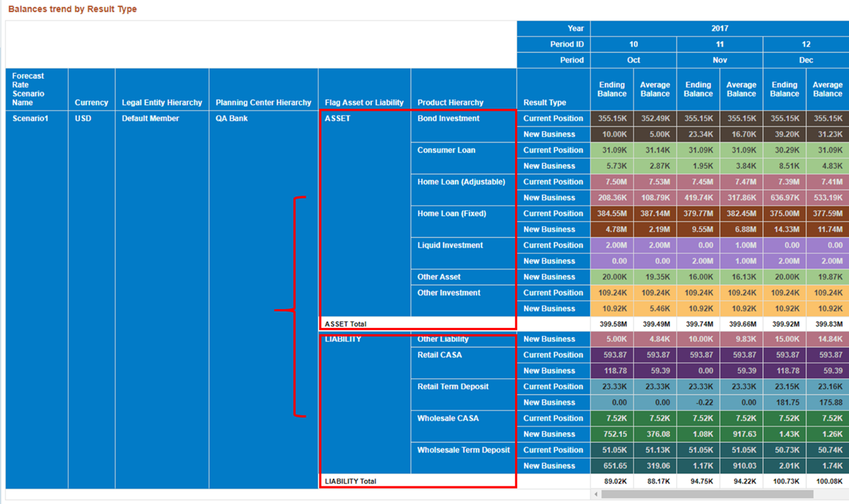Screen dimensions: 849x504
Task: Click the 'Product Hierarchy' column header
Action: [x=464, y=89]
